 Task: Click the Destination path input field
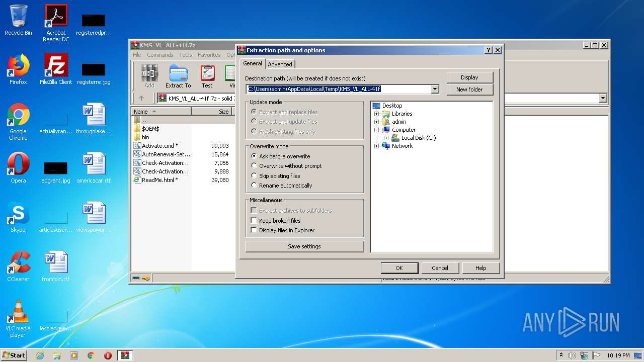339,89
